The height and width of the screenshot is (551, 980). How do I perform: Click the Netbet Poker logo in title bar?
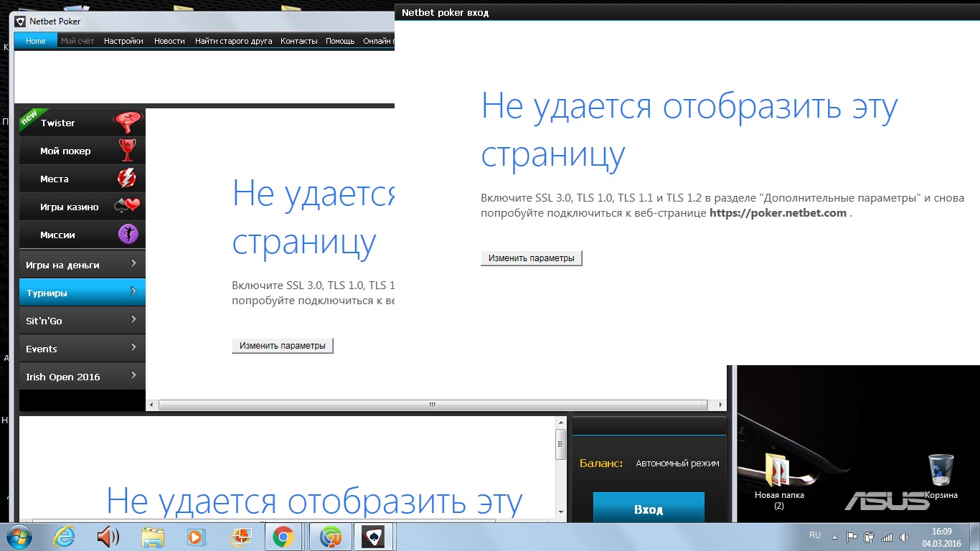(x=21, y=22)
